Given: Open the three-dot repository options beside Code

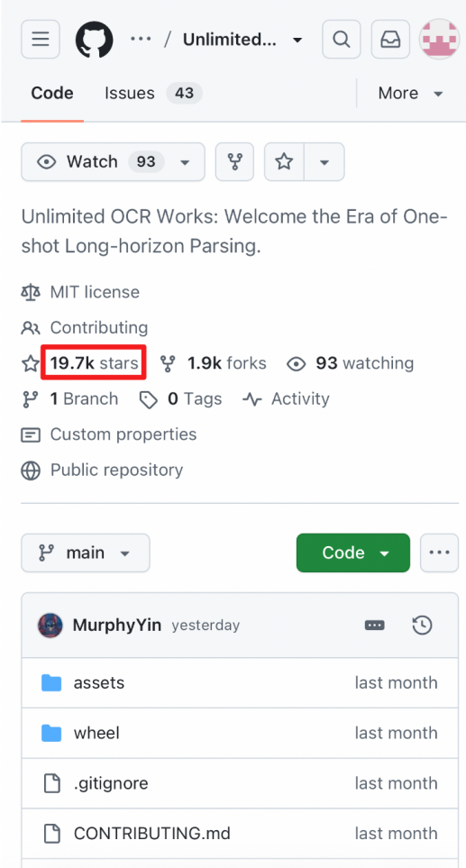Looking at the screenshot, I should coord(440,553).
